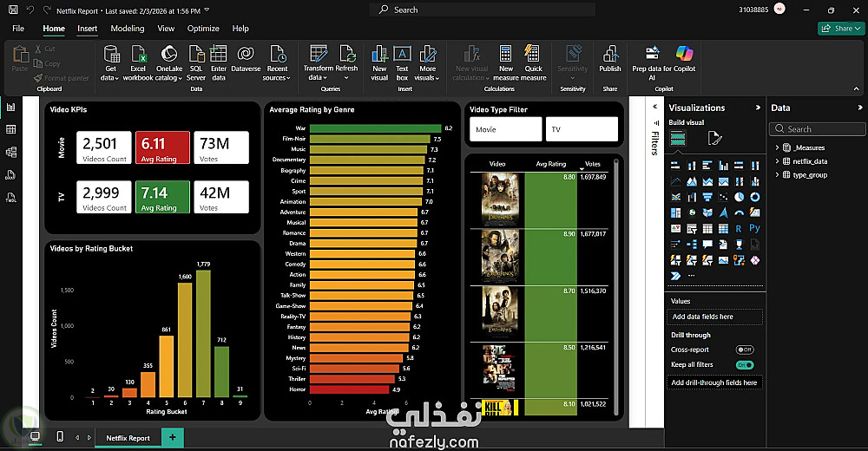Switch to mobile layout icon at bottom
Screen dimensions: 868x451
click(x=60, y=436)
